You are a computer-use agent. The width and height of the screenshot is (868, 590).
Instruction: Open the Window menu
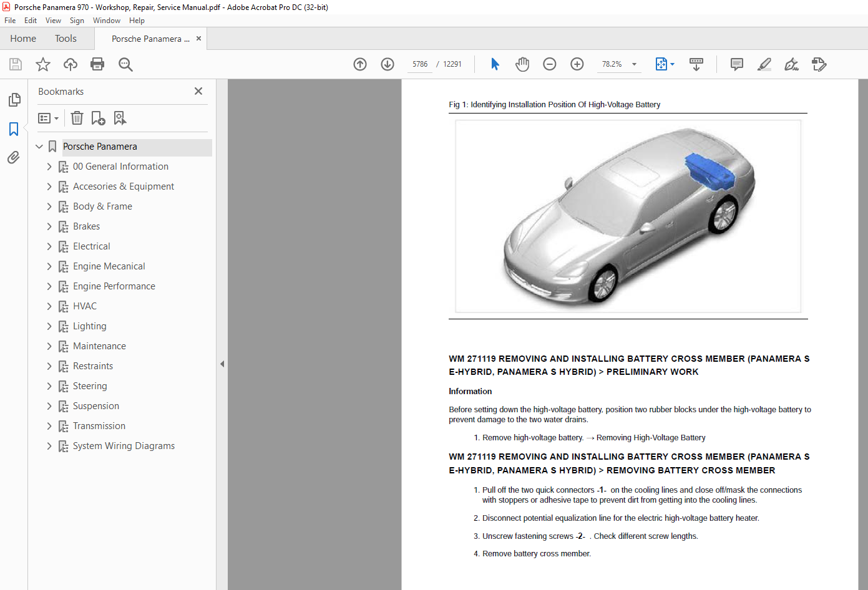(107, 21)
